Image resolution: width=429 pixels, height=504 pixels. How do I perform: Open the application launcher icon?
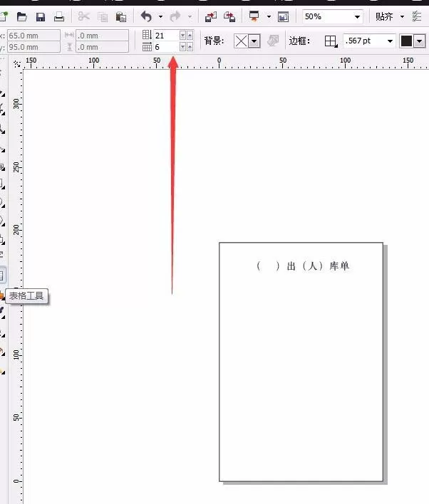pyautogui.click(x=254, y=16)
